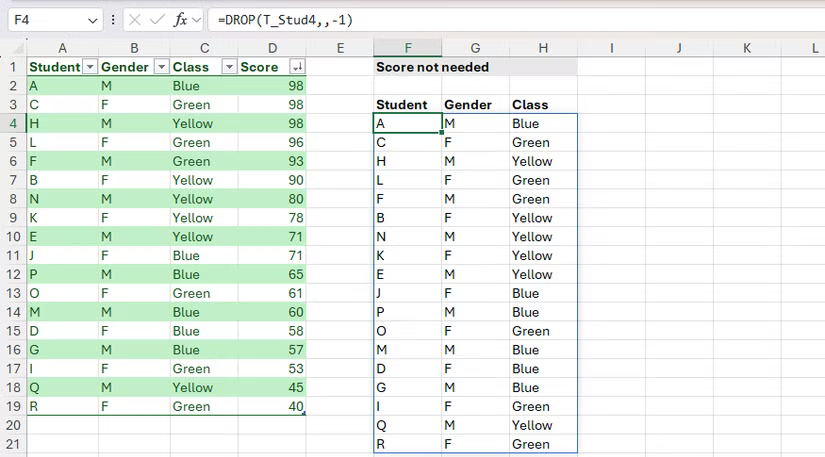
Task: Click the Insert Function fx icon
Action: pos(180,20)
